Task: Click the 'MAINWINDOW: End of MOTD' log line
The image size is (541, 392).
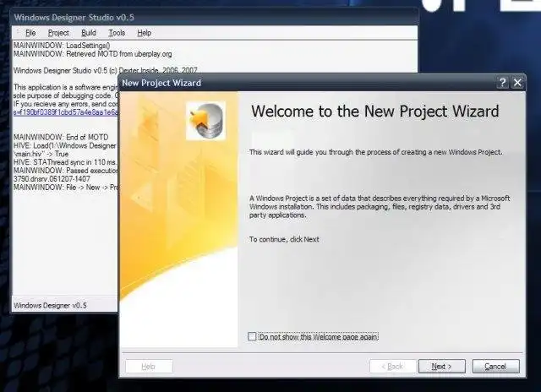Action: tap(61, 137)
